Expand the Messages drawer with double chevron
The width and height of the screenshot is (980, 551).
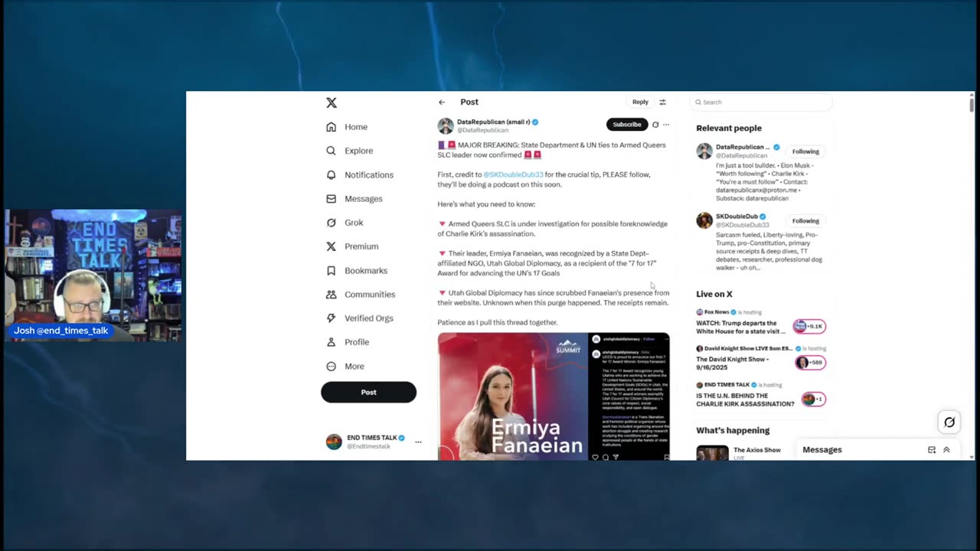tap(946, 450)
